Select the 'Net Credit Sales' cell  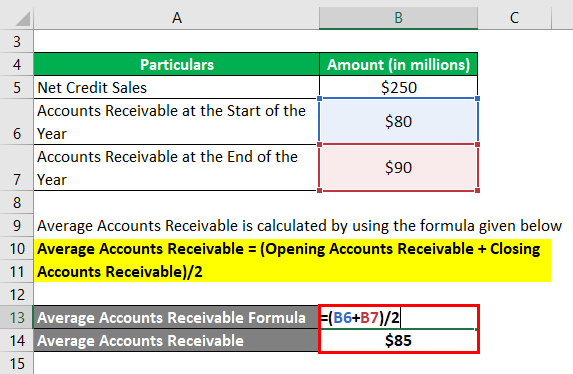tap(177, 87)
